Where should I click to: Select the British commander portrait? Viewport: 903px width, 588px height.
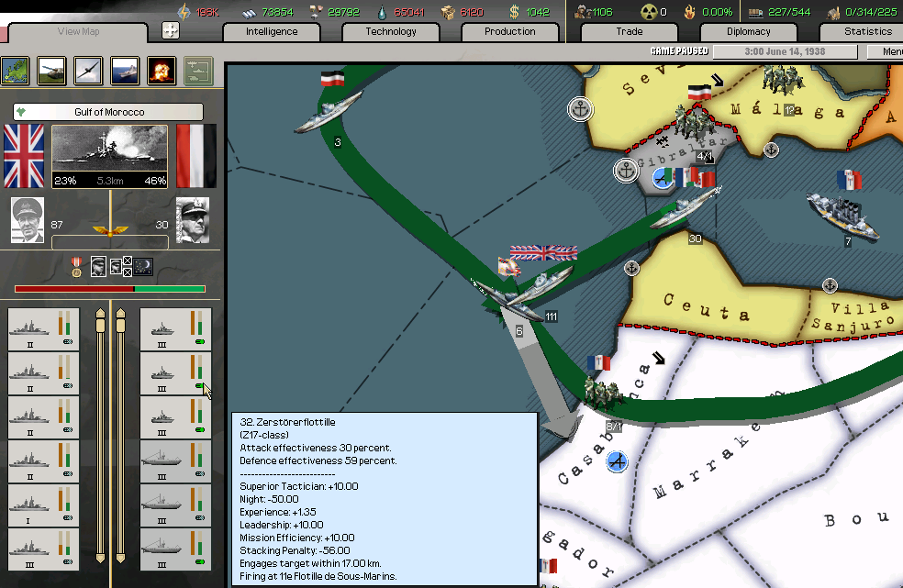[28, 220]
